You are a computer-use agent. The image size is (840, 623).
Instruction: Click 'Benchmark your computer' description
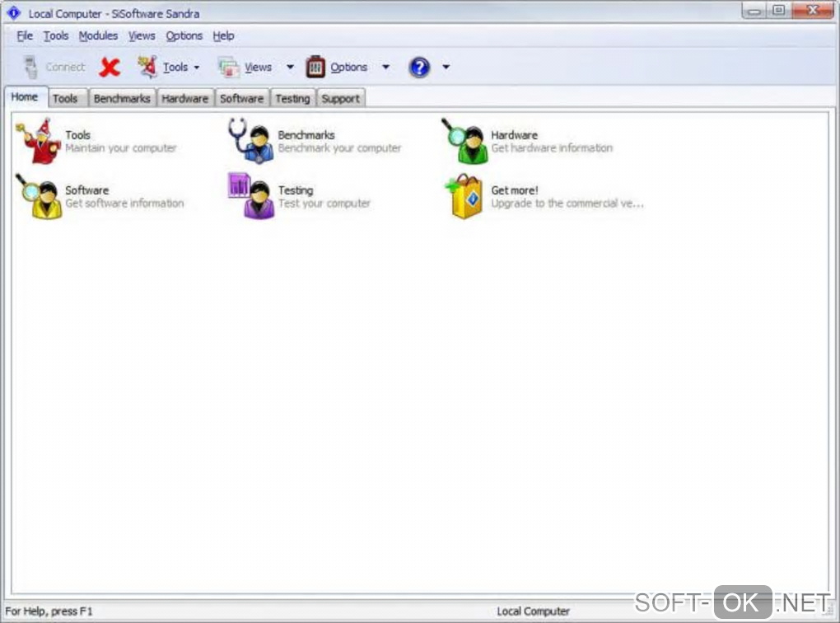[x=339, y=148]
